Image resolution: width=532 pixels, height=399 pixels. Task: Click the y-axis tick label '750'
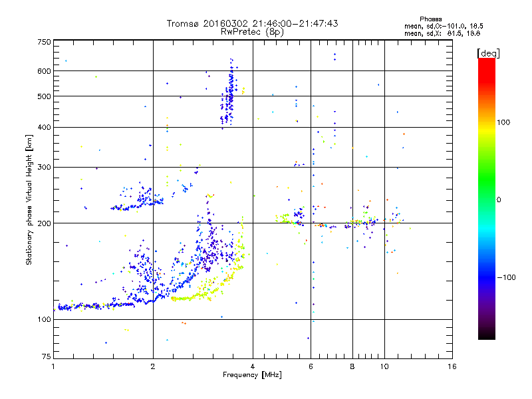pos(44,42)
